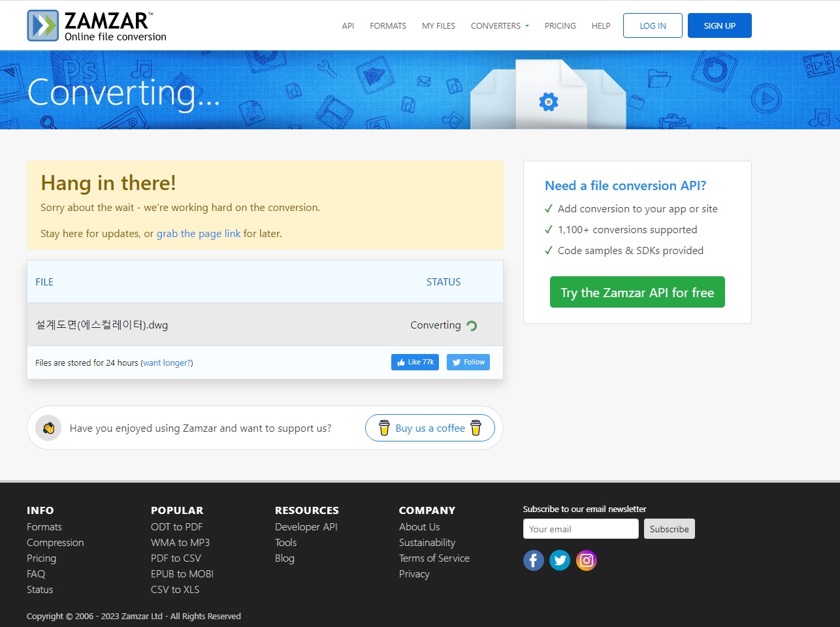Click the Converting status text

tap(436, 325)
